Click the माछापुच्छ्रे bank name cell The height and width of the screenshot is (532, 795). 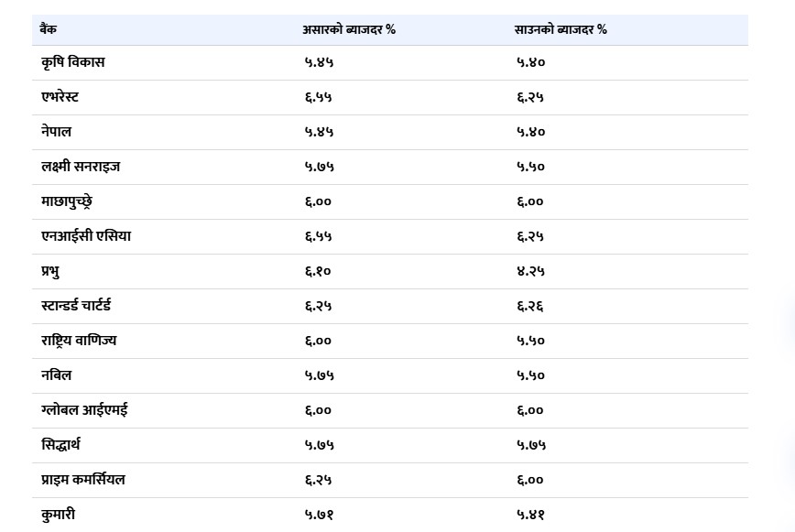click(x=67, y=201)
